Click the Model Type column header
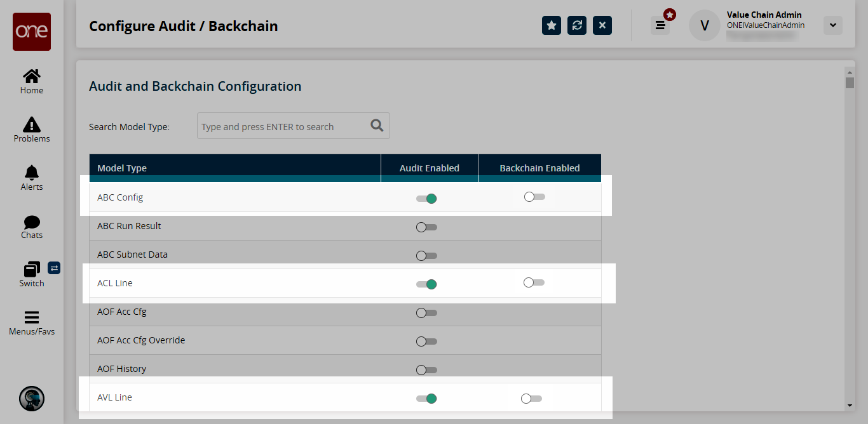Screen dimensions: 868x424 tap(122, 168)
